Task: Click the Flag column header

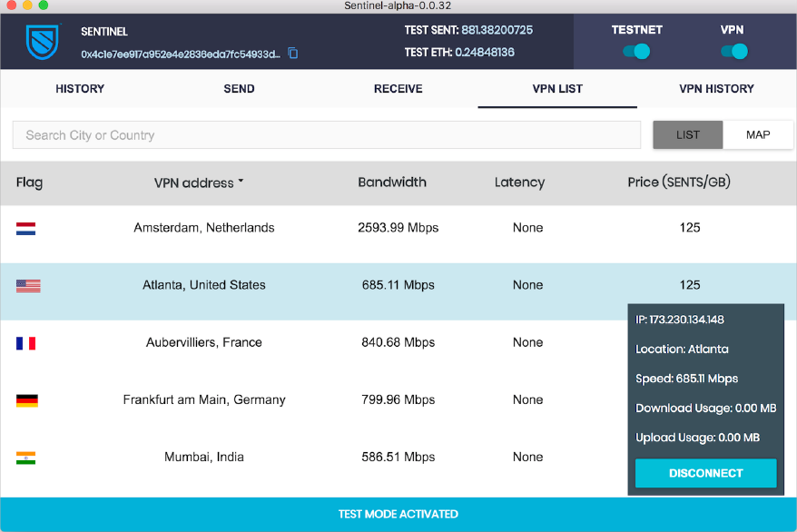Action: click(x=29, y=182)
